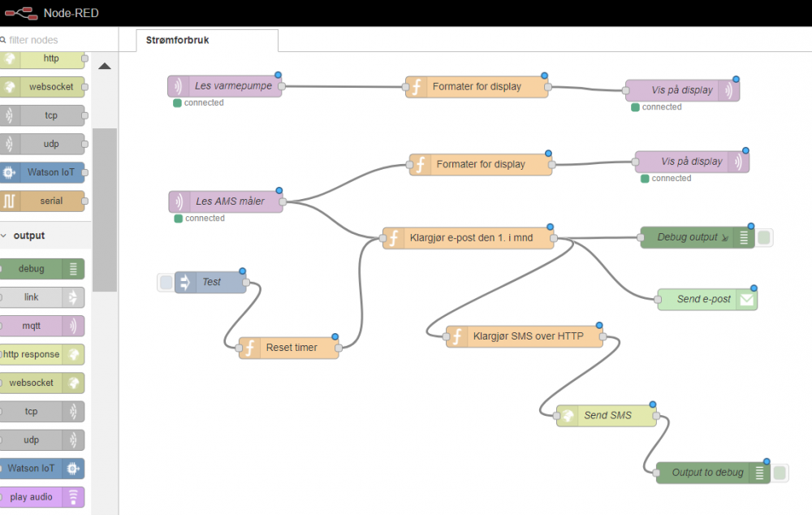Click the MQTT icon on Les varmepumpe node
Image resolution: width=812 pixels, height=515 pixels.
(178, 86)
